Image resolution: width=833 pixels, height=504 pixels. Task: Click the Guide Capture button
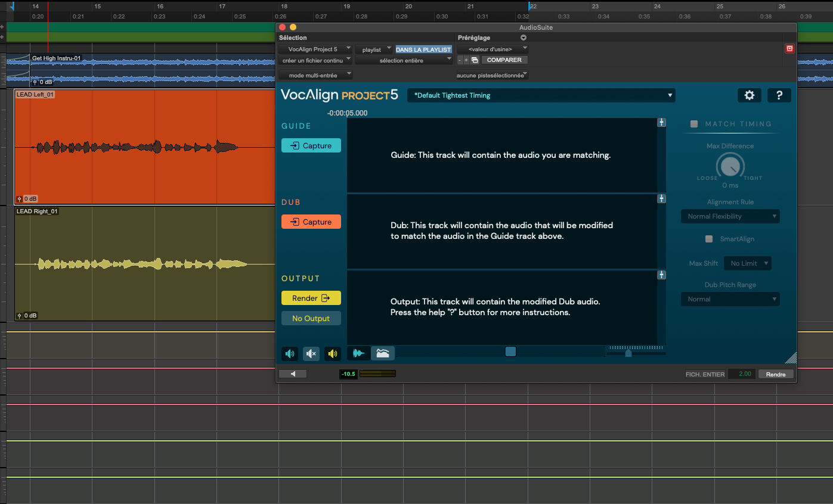tap(311, 145)
